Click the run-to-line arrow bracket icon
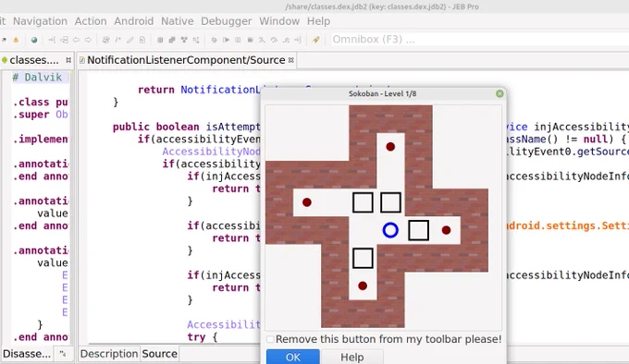629x364 pixels. point(298,40)
